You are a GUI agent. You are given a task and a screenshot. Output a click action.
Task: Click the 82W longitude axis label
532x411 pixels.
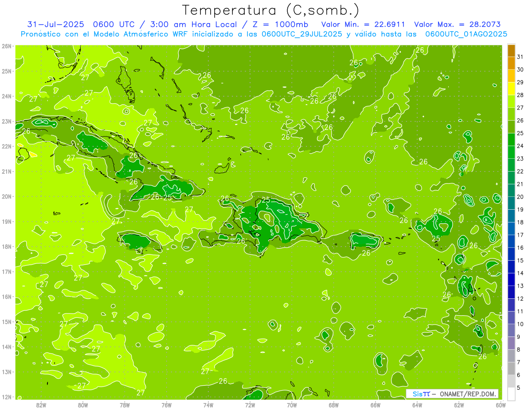[41, 404]
